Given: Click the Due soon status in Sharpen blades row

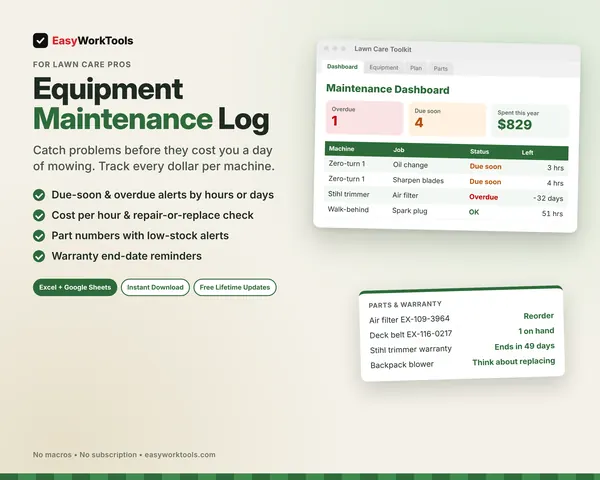Looking at the screenshot, I should coord(485,182).
